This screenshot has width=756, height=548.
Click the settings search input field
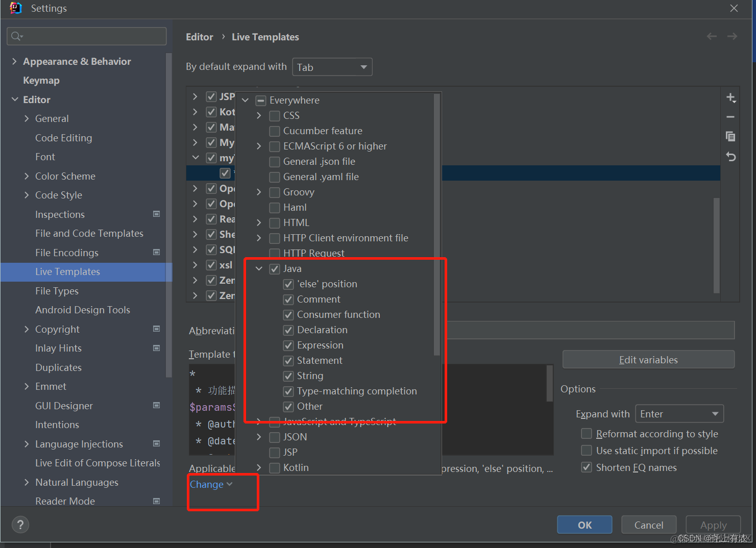pos(87,36)
